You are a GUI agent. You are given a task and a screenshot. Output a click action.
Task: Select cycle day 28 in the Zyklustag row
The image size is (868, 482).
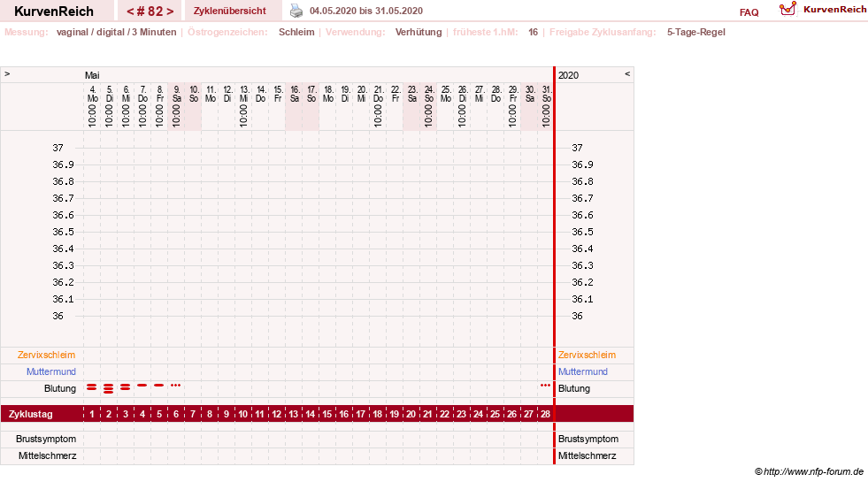tap(545, 414)
